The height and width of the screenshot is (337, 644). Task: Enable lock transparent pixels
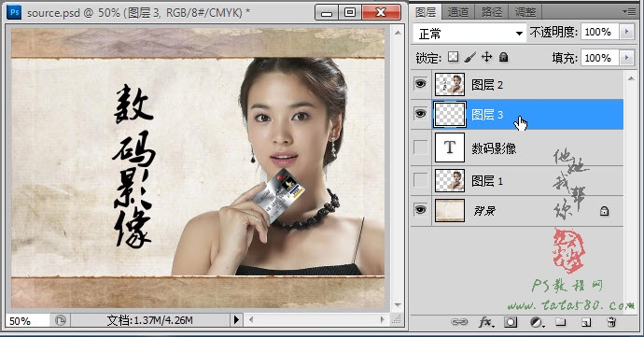click(453, 57)
